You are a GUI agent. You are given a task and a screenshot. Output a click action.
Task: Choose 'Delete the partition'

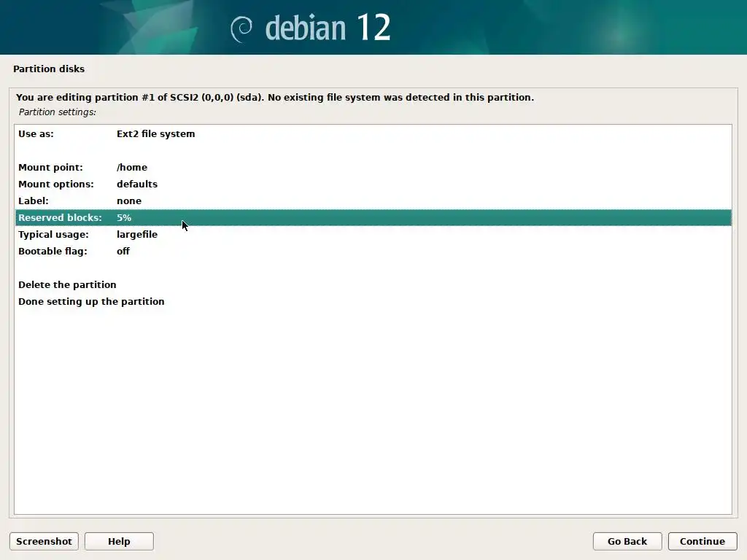coord(373,285)
